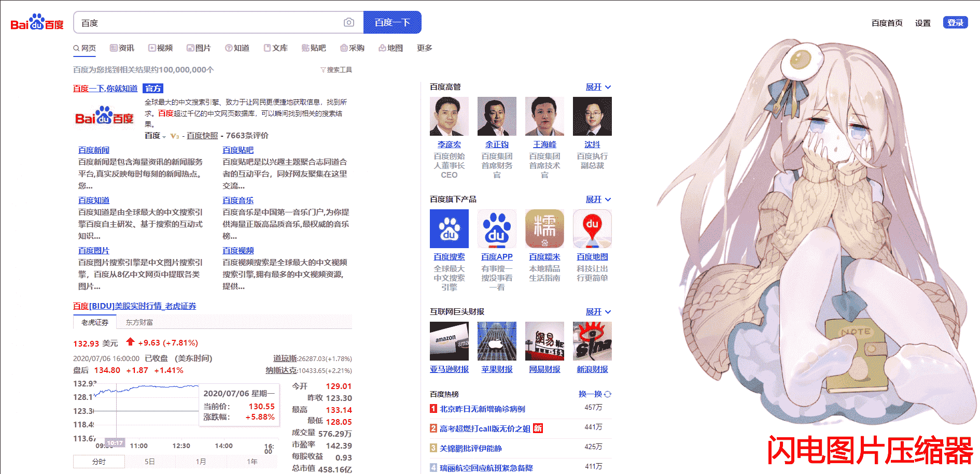Image resolution: width=980 pixels, height=474 pixels.
Task: Switch to the 东方财富 stock tab
Action: pyautogui.click(x=139, y=322)
